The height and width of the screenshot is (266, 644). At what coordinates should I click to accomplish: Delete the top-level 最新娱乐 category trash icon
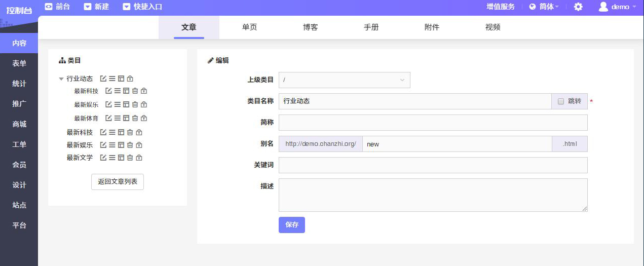[x=130, y=145]
